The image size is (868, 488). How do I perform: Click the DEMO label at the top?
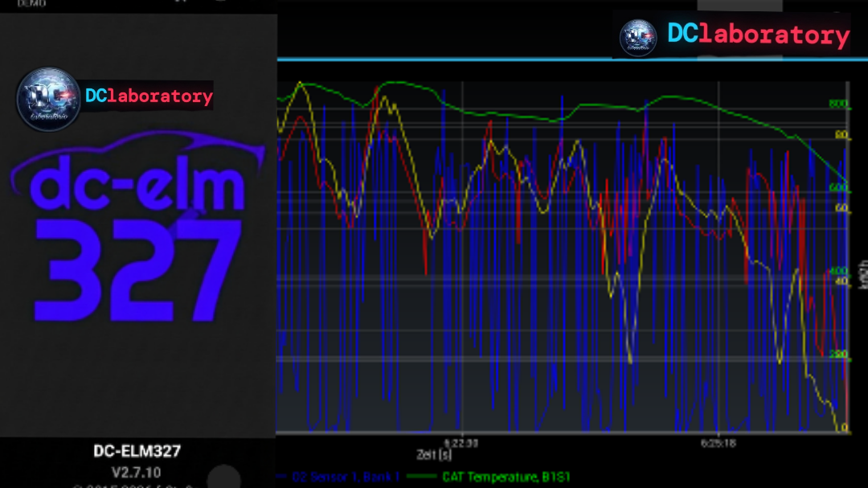(31, 3)
